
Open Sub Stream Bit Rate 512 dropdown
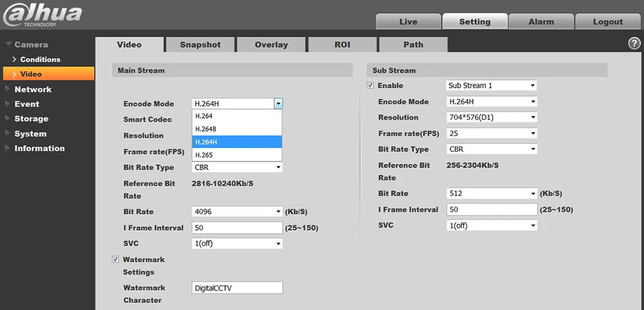[491, 193]
